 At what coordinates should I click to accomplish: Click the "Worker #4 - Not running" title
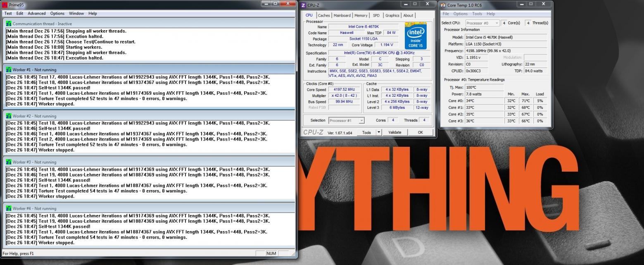point(34,208)
